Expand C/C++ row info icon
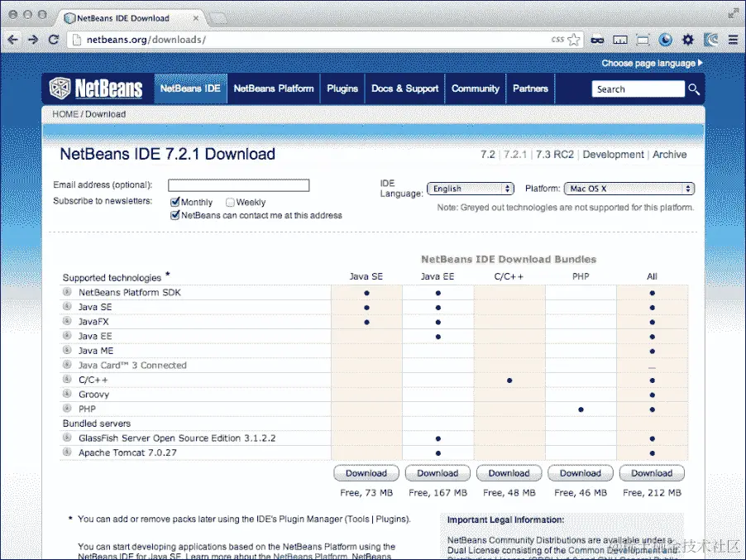 tap(67, 379)
